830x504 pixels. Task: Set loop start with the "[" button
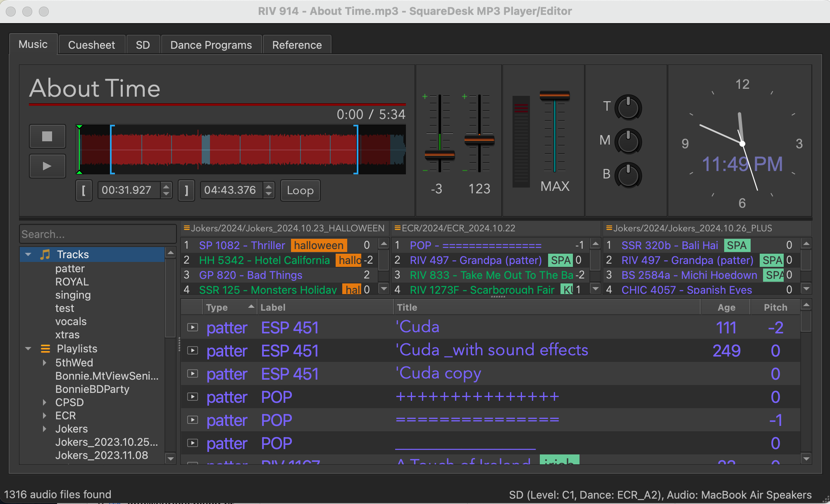[84, 190]
